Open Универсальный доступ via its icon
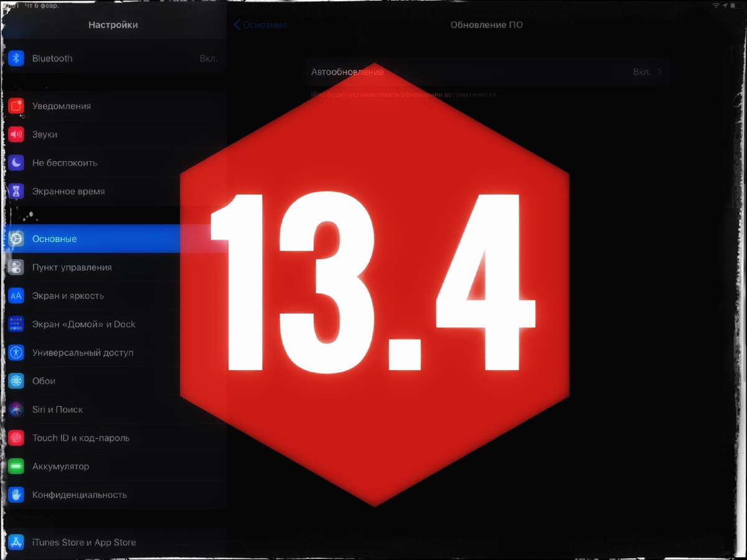 [16, 352]
